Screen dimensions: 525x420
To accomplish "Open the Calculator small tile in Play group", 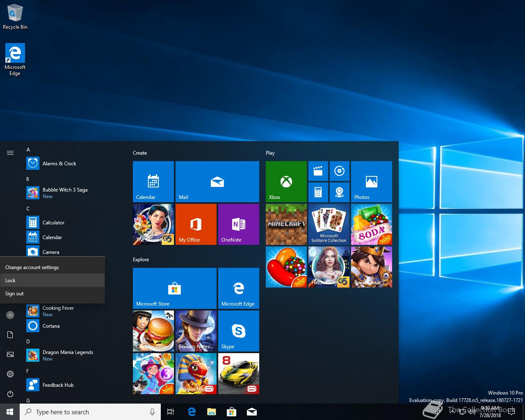I will [x=318, y=192].
